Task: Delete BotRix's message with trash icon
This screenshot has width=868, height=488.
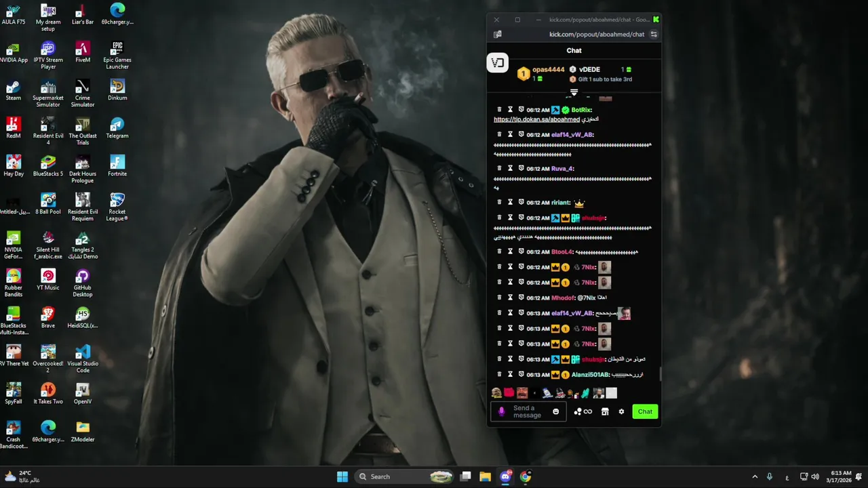Action: pyautogui.click(x=499, y=110)
